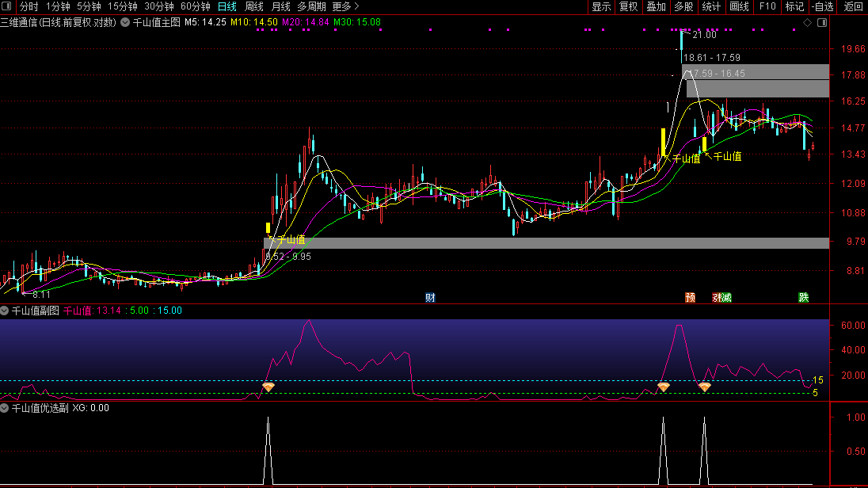Select the 60分钟 period tab

[x=196, y=6]
